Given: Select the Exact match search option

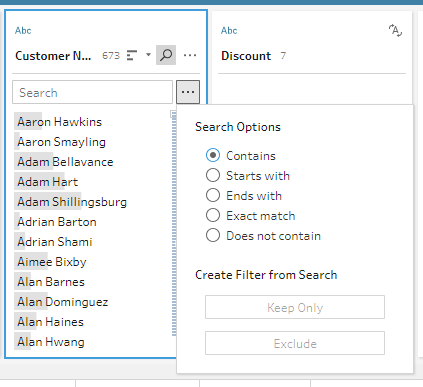Looking at the screenshot, I should [x=213, y=215].
